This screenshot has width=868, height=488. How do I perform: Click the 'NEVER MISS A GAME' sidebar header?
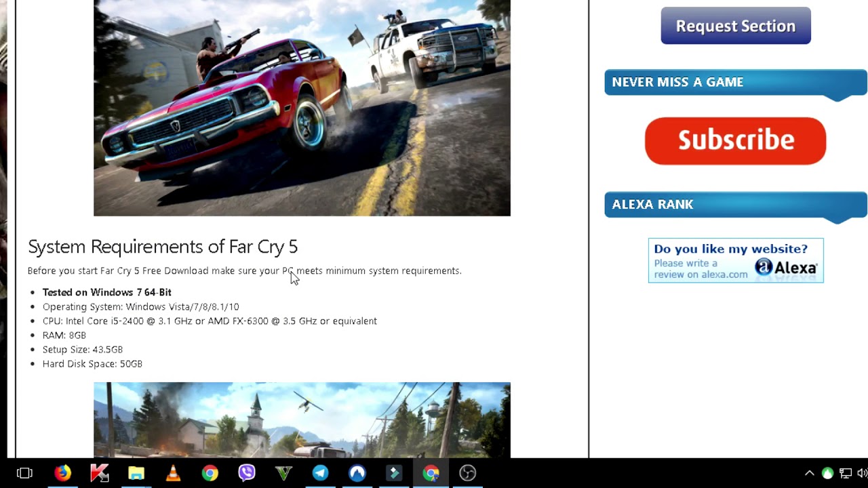click(736, 82)
